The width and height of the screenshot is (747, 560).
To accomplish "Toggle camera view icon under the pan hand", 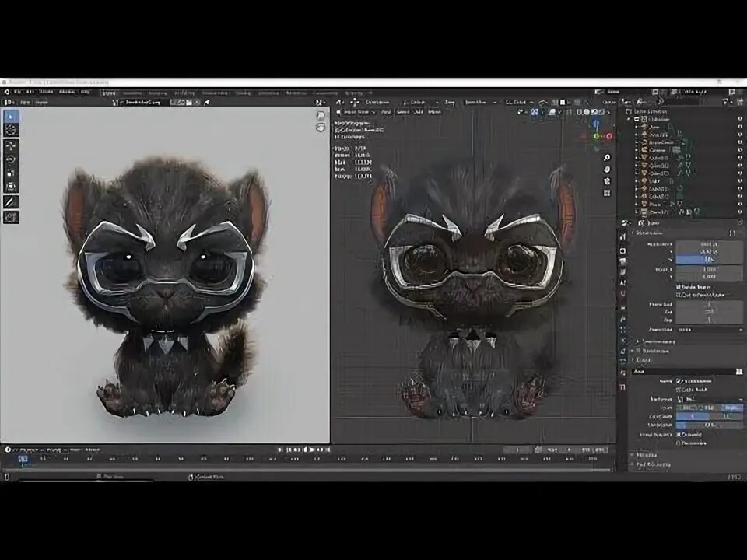I will 607,181.
